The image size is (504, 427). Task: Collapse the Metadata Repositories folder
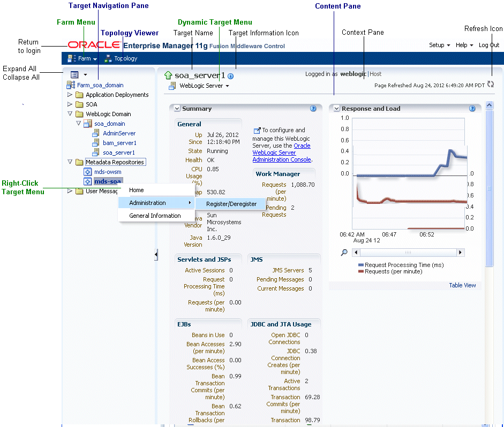[x=70, y=162]
